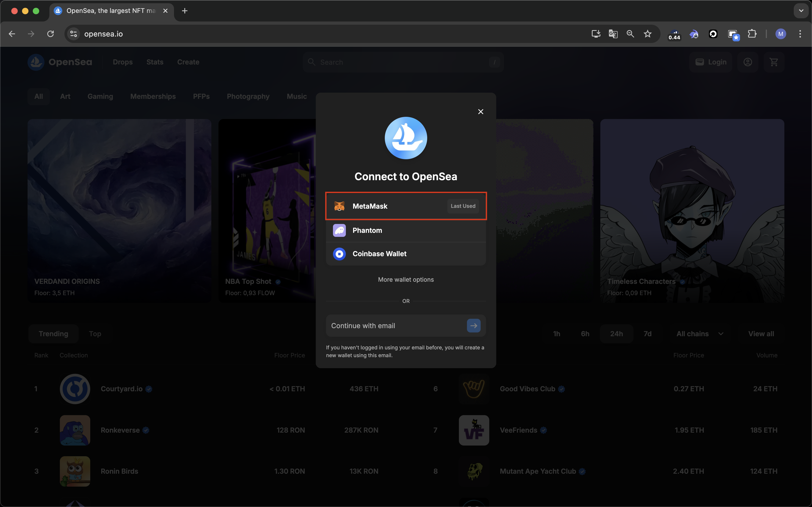Submit email with the blue arrow button
Viewport: 812px width, 507px height.
[473, 325]
